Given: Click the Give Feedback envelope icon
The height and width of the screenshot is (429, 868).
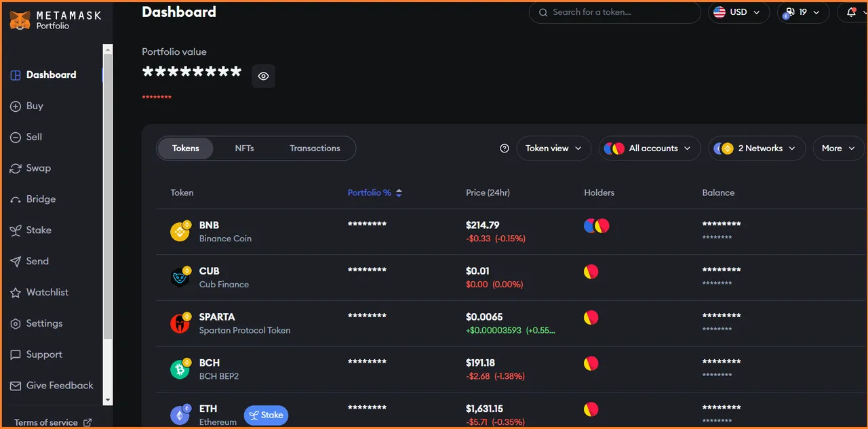Looking at the screenshot, I should point(16,386).
